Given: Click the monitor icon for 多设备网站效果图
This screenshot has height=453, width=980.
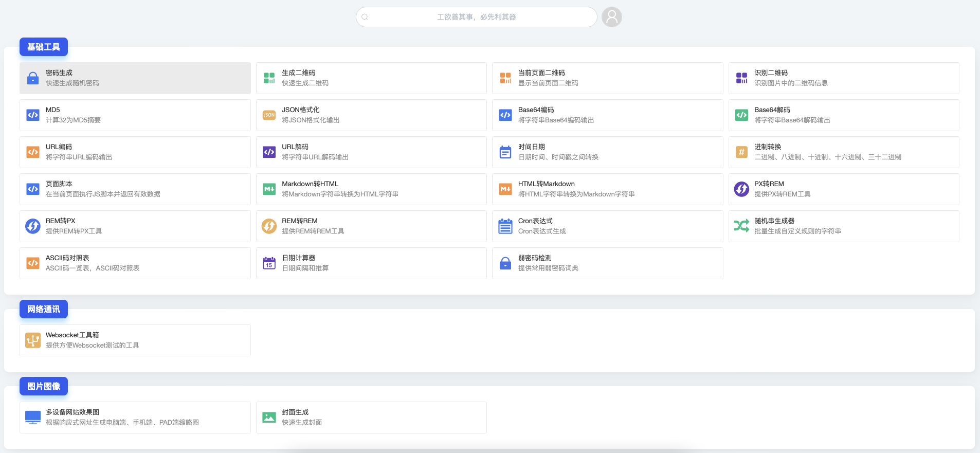Looking at the screenshot, I should click(33, 418).
